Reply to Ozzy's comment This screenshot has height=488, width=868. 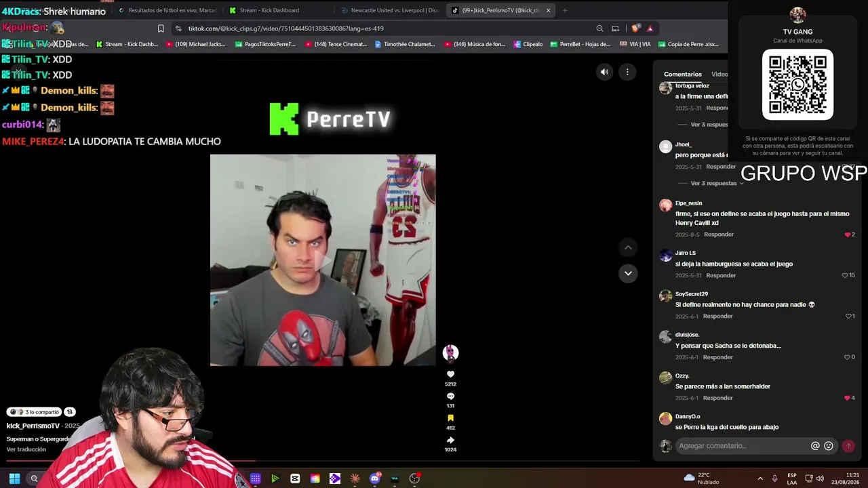[717, 398]
